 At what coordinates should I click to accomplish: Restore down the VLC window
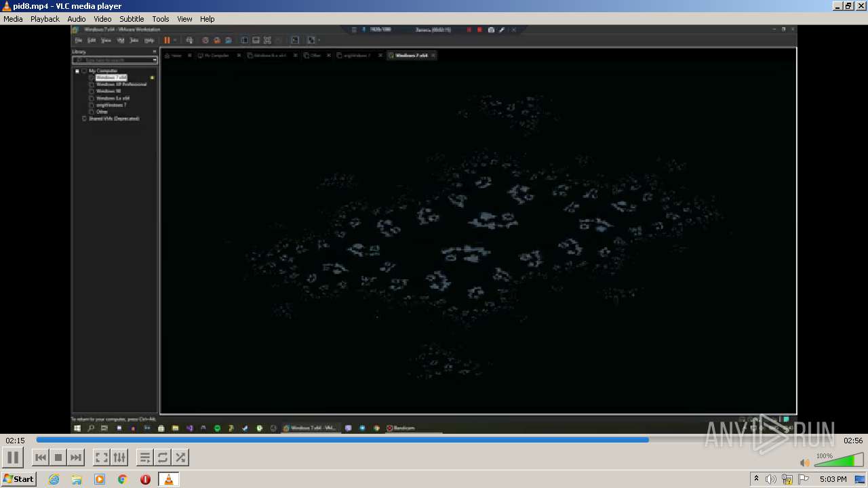pyautogui.click(x=848, y=6)
